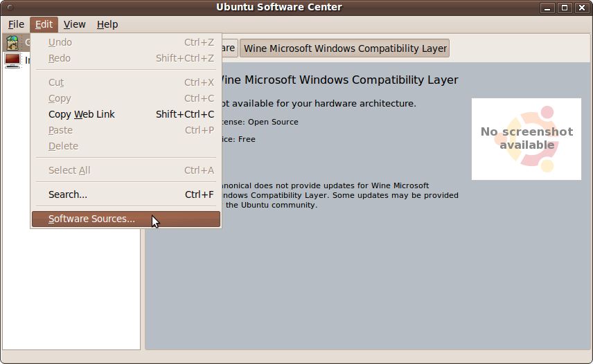
Task: Click the partially hidden Get Free Software breadcrumb
Action: coord(229,48)
